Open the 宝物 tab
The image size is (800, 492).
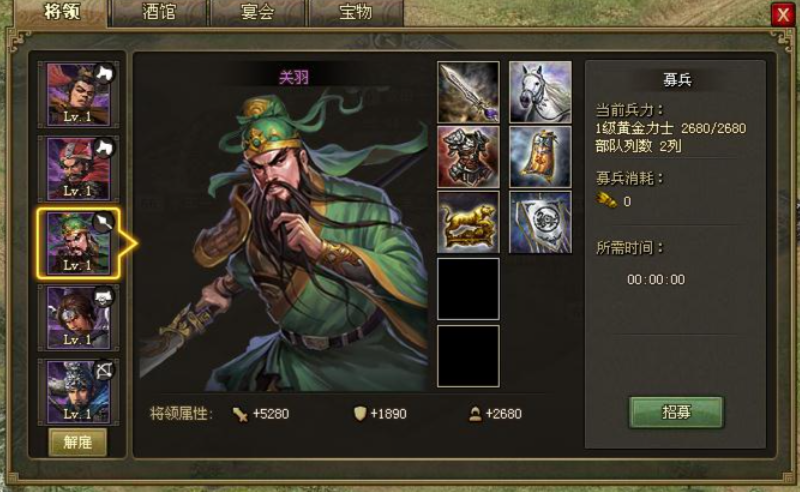click(x=356, y=12)
